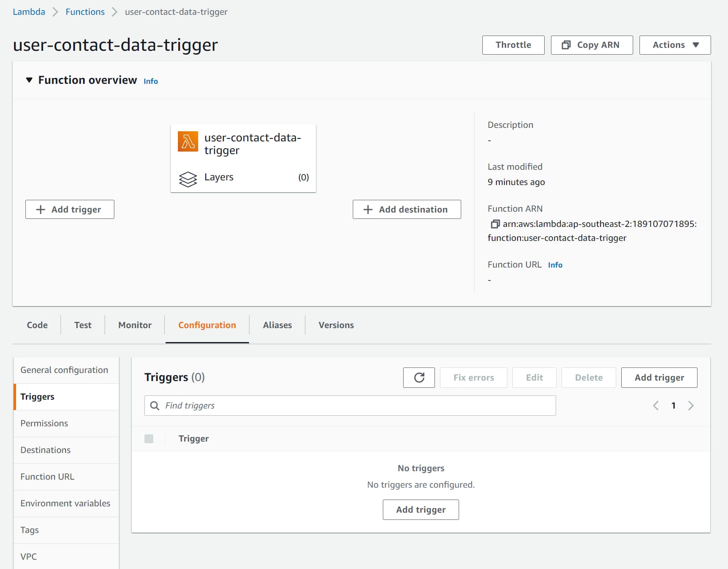Open Functions breadcrumb link
The height and width of the screenshot is (569, 728).
(x=85, y=12)
